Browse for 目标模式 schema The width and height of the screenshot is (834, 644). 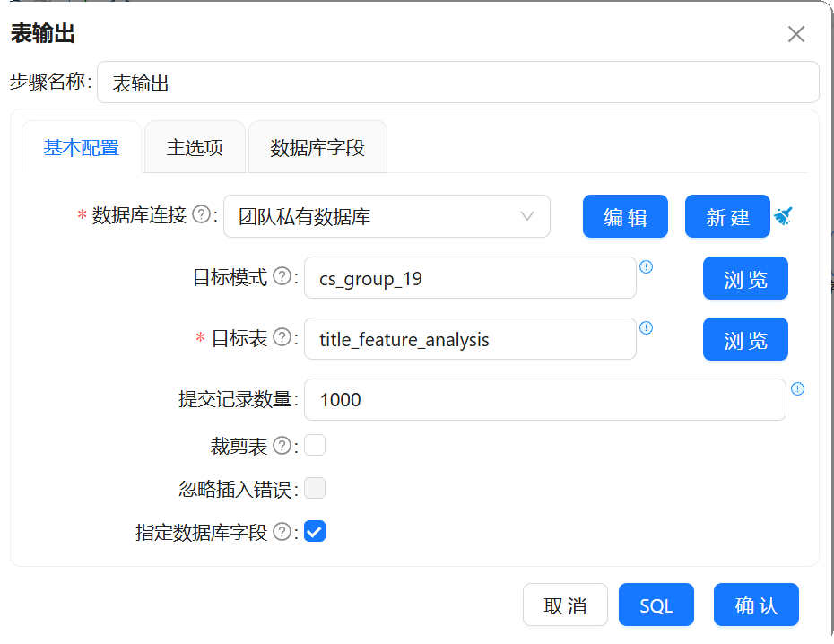tap(745, 278)
